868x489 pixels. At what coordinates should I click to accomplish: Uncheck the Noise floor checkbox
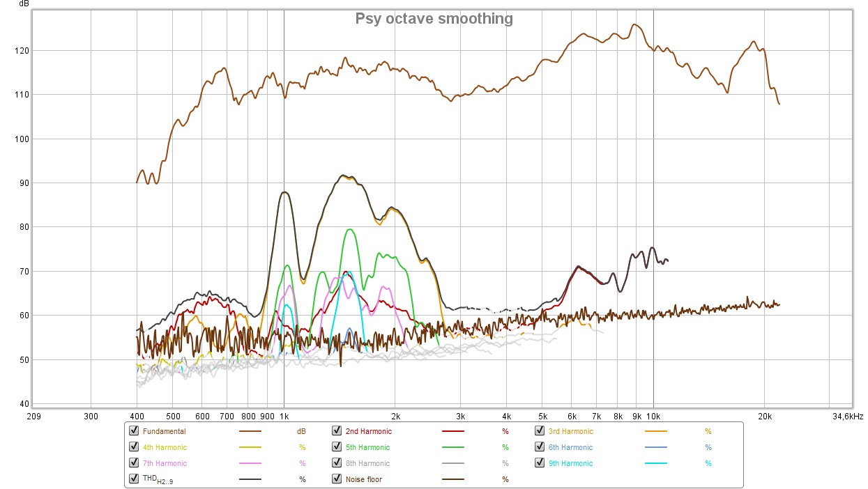337,479
